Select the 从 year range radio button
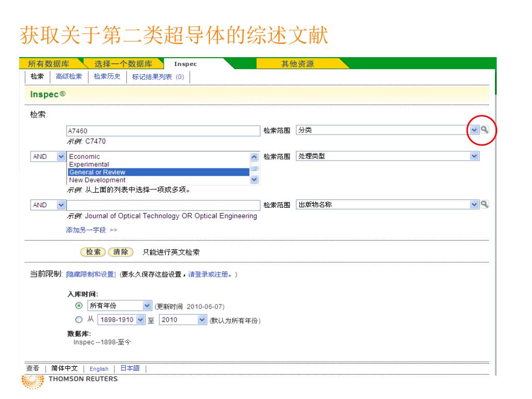Screen dimensions: 532x399 [79, 320]
